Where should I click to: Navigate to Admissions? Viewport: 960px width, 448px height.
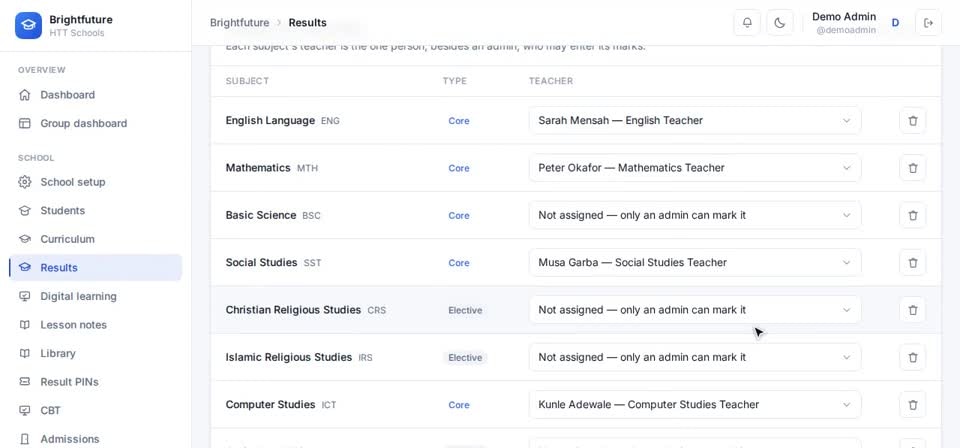coord(96,439)
